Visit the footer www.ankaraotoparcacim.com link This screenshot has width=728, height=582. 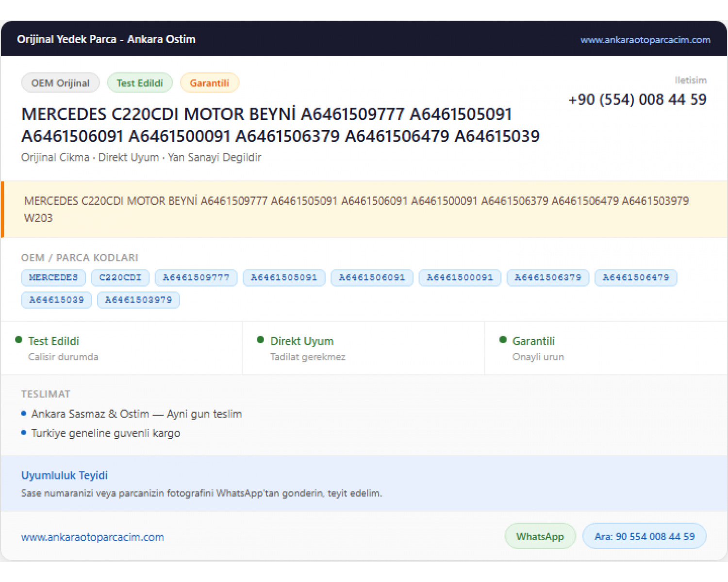click(x=93, y=537)
